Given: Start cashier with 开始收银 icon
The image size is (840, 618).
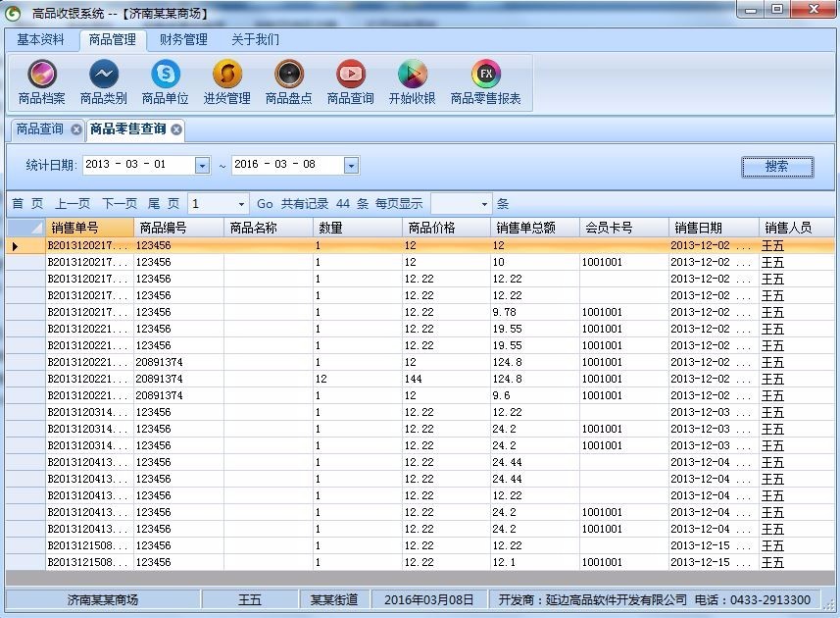Looking at the screenshot, I should point(412,82).
